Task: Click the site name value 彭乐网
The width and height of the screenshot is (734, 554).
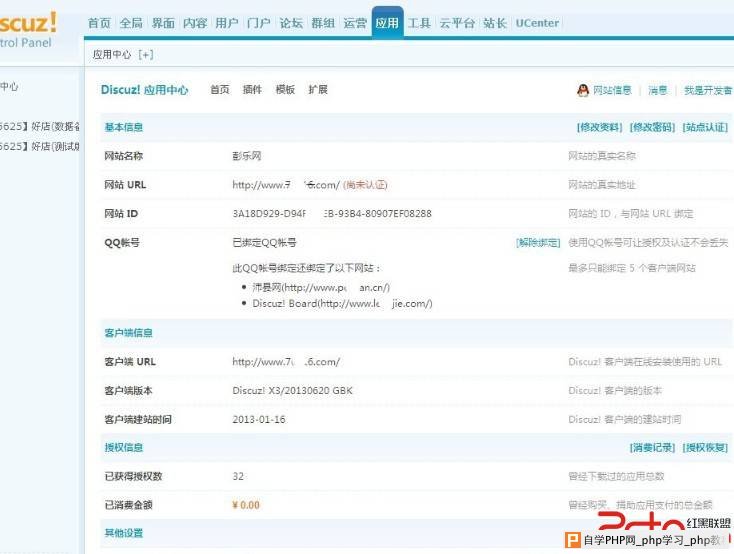Action: 247,156
